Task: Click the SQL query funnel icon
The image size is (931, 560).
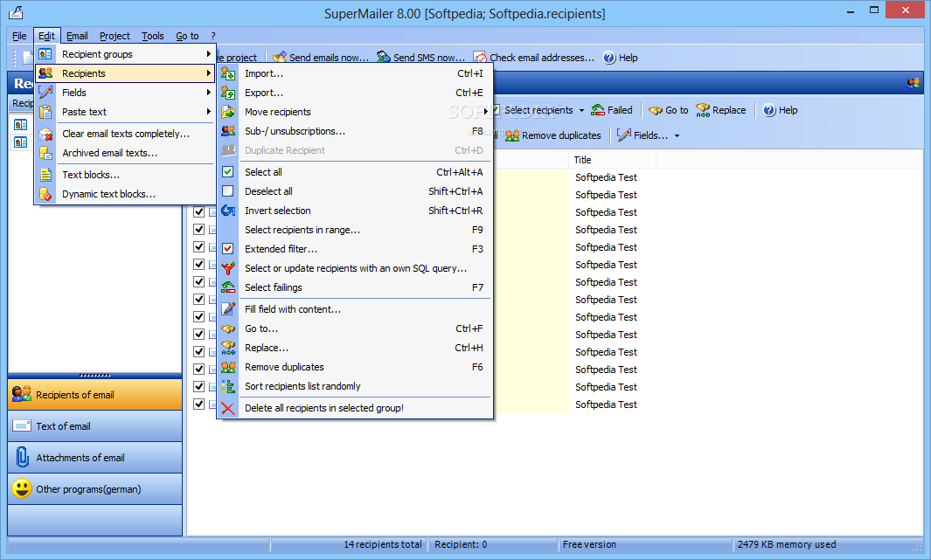Action: (228, 268)
